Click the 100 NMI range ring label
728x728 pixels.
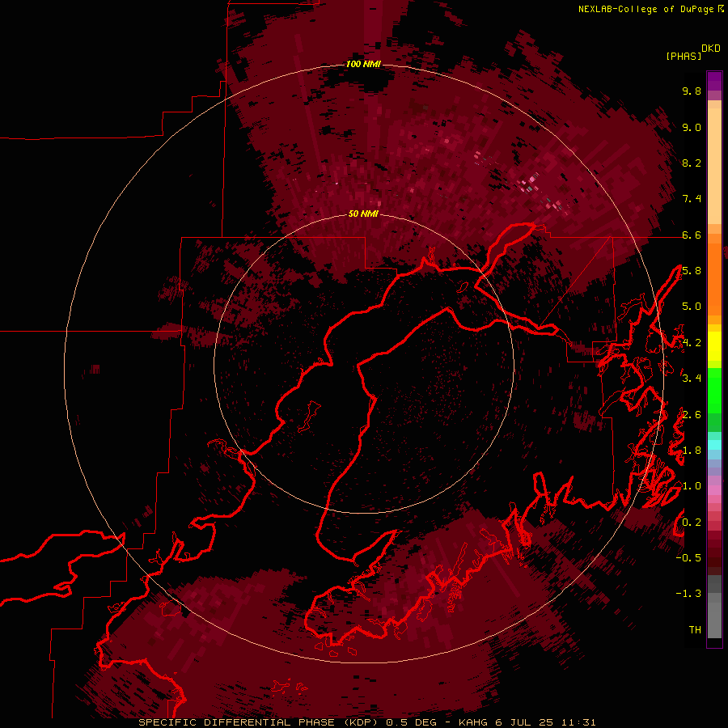click(x=363, y=64)
